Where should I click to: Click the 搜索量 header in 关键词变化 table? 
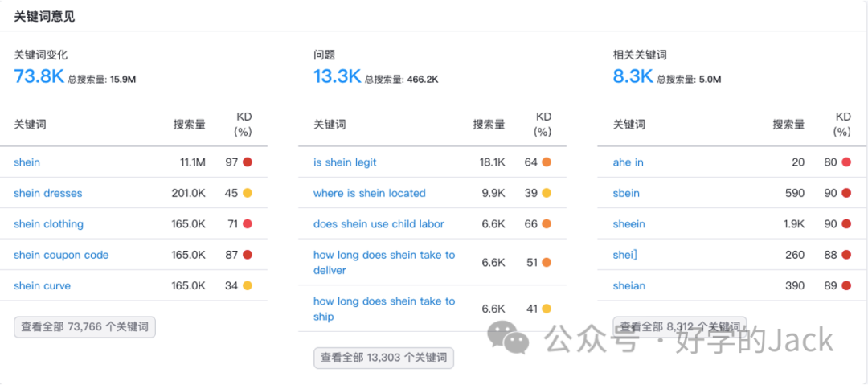tap(190, 125)
